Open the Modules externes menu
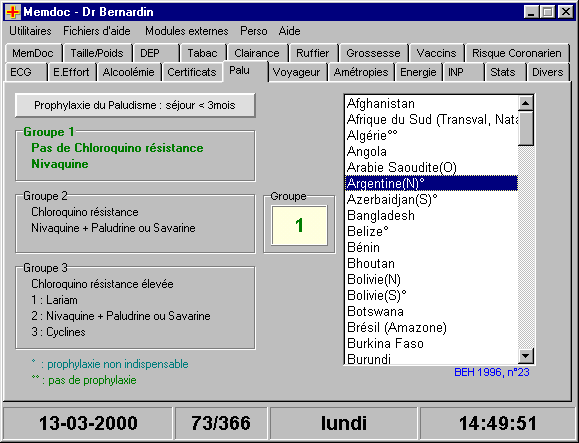 coord(186,31)
